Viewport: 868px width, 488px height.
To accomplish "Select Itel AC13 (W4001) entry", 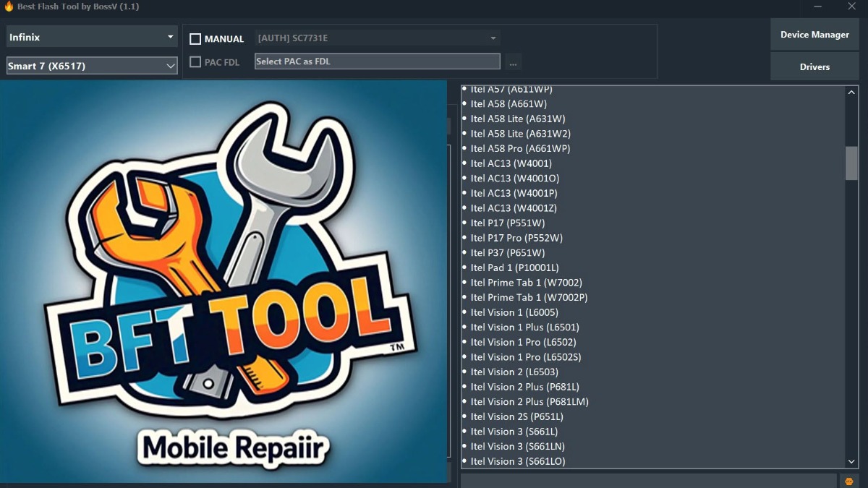I will [511, 163].
